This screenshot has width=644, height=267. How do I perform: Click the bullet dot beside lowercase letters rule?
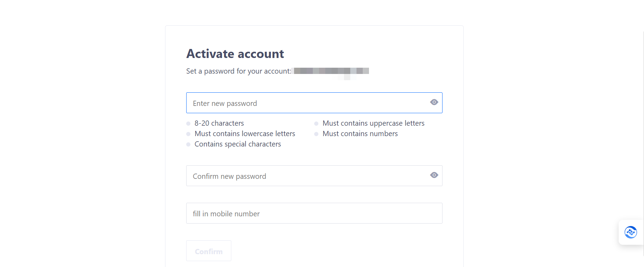point(188,134)
